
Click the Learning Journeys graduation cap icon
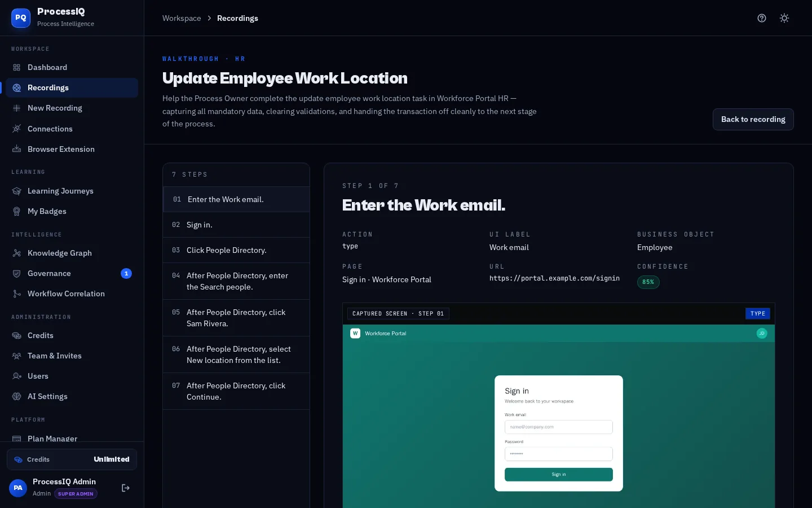(x=17, y=191)
